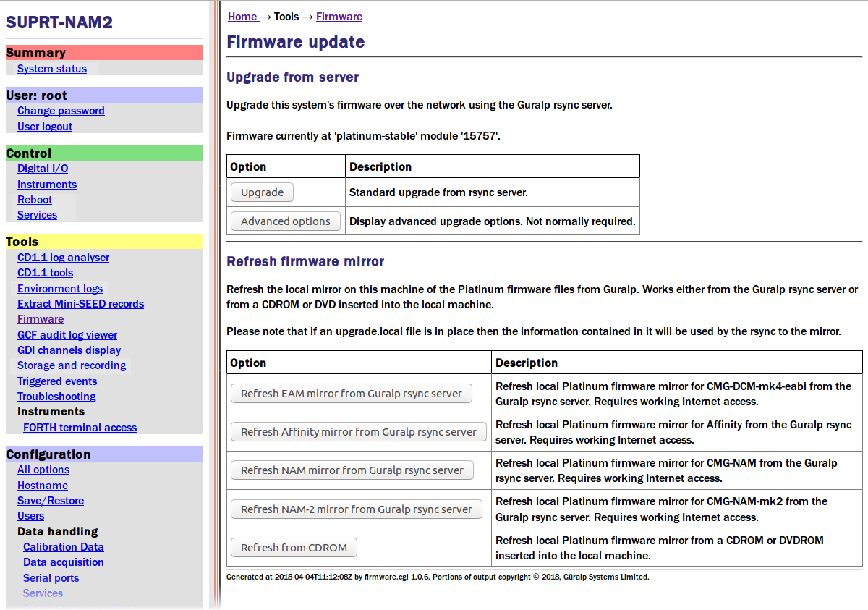Click the Upgrade button
This screenshot has height=610, width=868.
pyautogui.click(x=262, y=192)
